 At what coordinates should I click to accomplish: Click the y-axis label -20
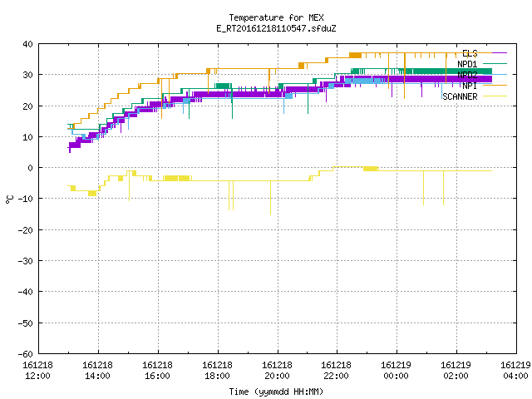tap(25, 230)
